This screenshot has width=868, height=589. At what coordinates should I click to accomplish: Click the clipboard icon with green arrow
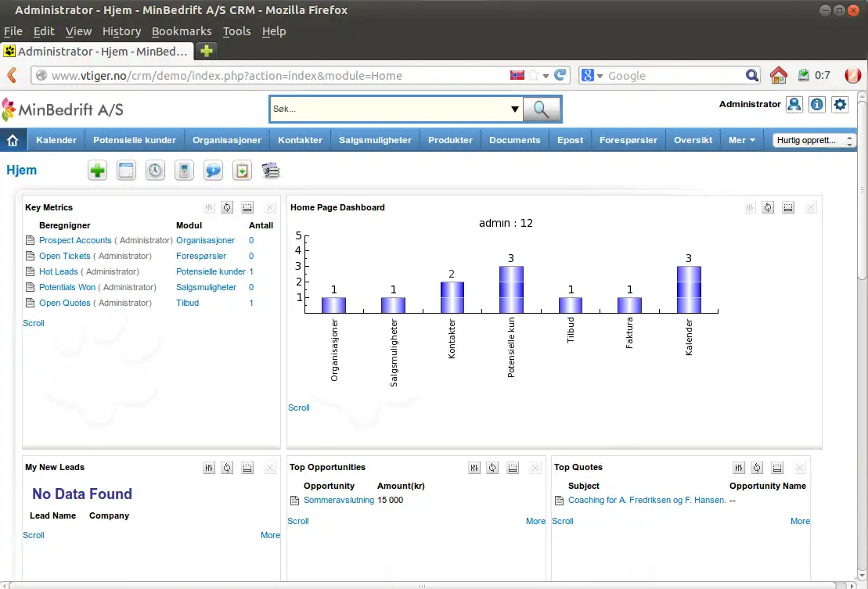pyautogui.click(x=242, y=171)
